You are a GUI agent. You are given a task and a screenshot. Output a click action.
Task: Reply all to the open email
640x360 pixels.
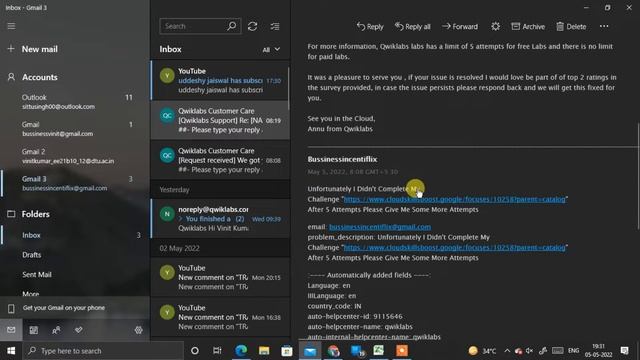[x=412, y=27]
